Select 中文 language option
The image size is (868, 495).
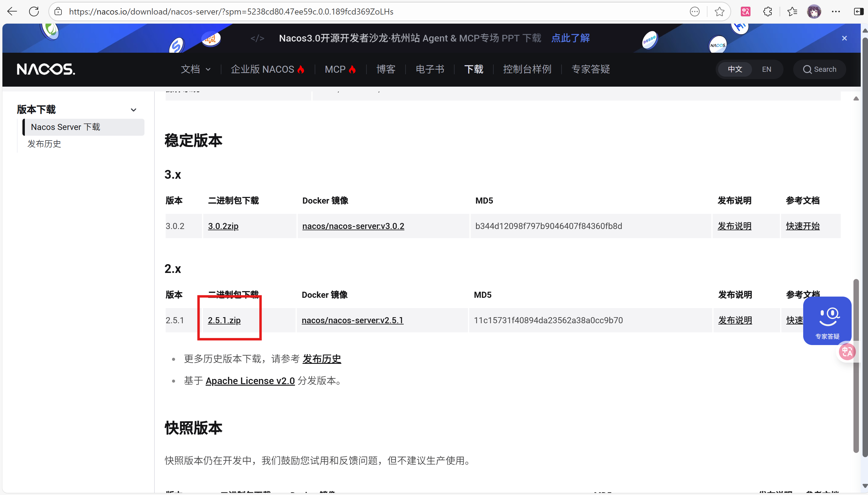point(735,69)
